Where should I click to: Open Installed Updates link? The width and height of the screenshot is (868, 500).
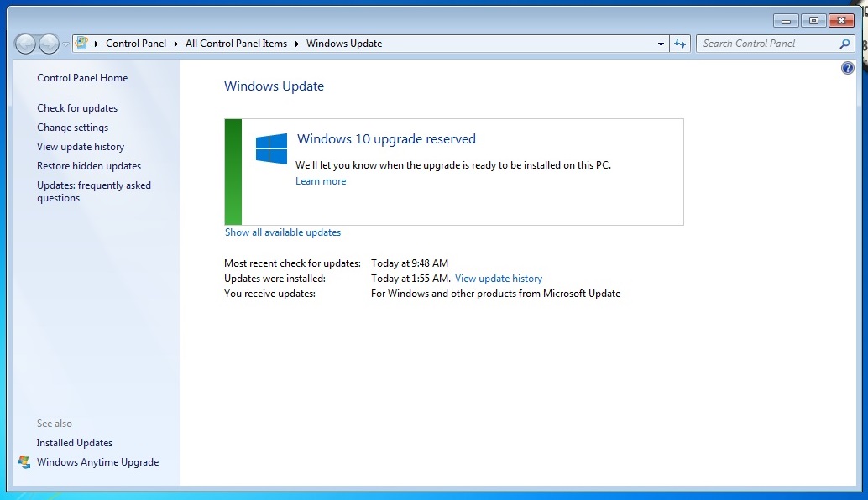click(75, 442)
